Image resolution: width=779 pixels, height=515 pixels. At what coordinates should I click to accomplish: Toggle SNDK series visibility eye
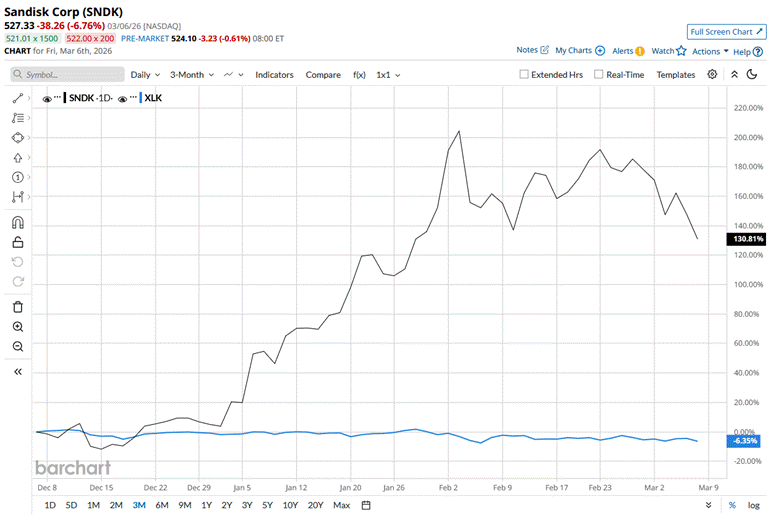[x=47, y=99]
